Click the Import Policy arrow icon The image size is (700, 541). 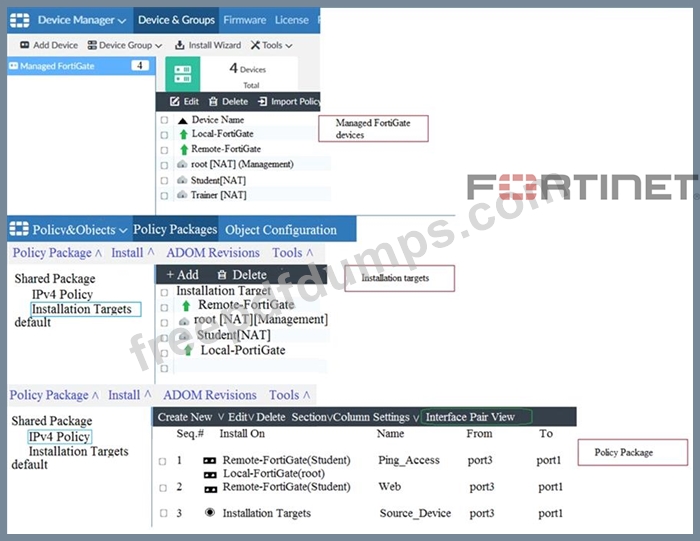point(262,102)
